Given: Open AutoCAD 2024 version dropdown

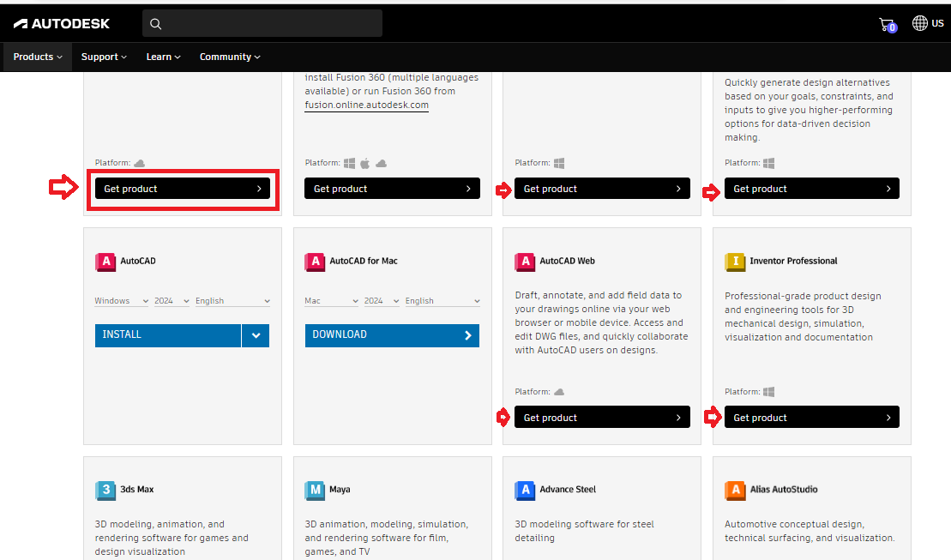Looking at the screenshot, I should pos(172,301).
